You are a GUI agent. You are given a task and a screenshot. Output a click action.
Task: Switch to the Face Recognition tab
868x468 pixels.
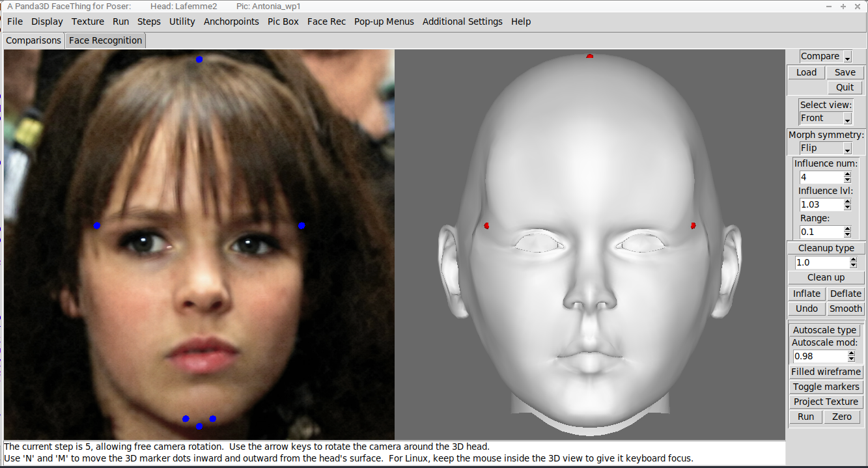pyautogui.click(x=105, y=40)
